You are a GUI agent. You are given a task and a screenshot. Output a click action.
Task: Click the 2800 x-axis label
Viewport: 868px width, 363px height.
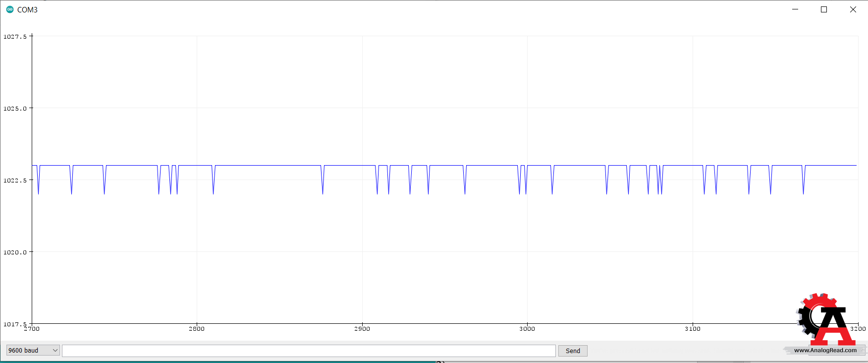click(197, 329)
